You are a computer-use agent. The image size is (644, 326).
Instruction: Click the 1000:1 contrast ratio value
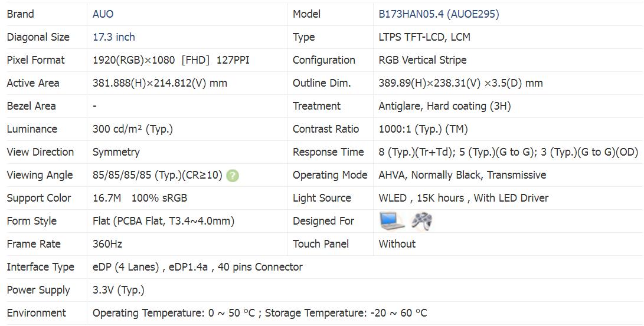[423, 129]
